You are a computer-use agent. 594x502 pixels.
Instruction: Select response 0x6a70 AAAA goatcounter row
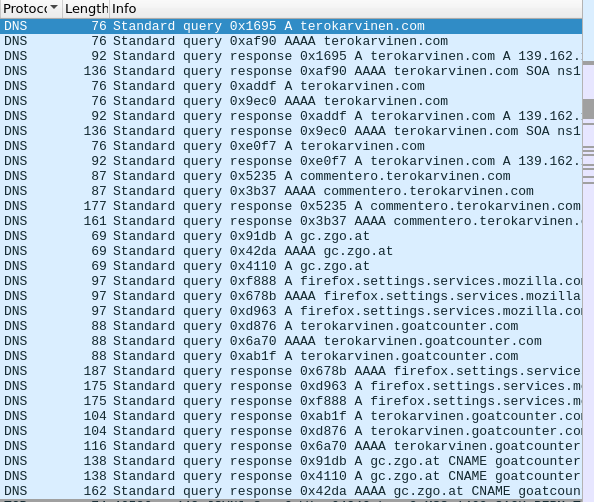coord(291,446)
